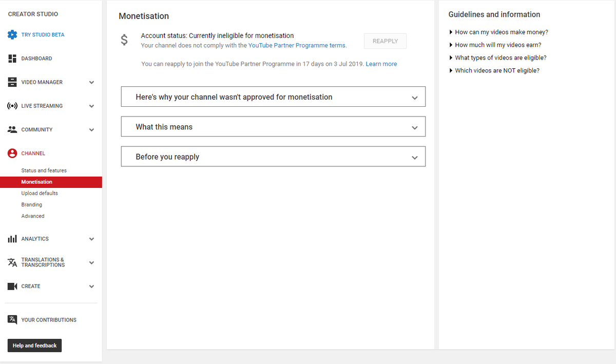Click the Creator Studio heading
This screenshot has height=364, width=616.
(x=33, y=14)
